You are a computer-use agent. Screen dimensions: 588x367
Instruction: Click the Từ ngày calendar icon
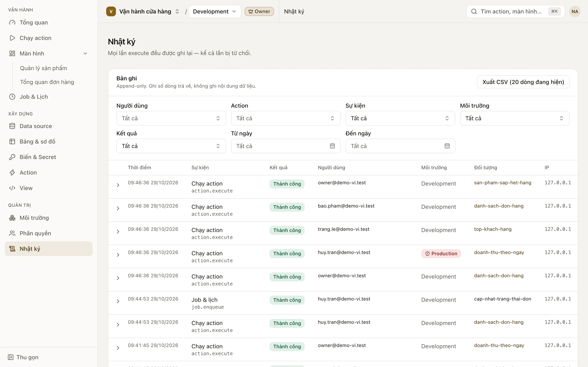332,146
